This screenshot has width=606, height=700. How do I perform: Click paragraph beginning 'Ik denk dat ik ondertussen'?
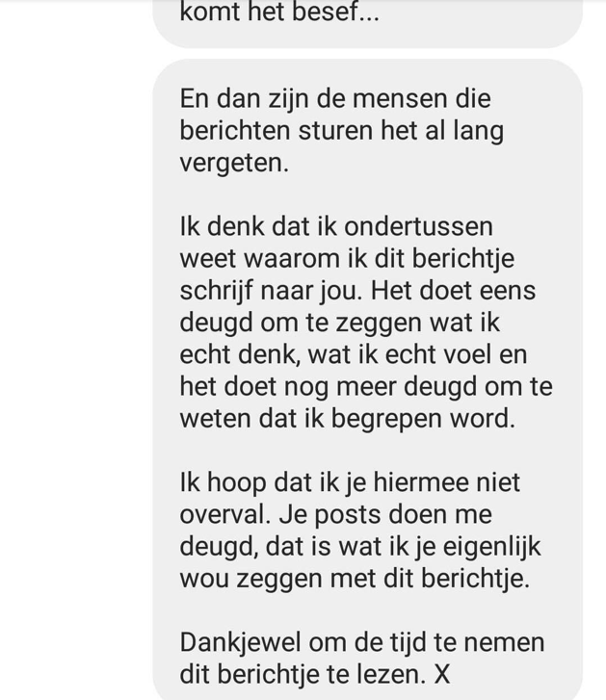click(x=366, y=323)
